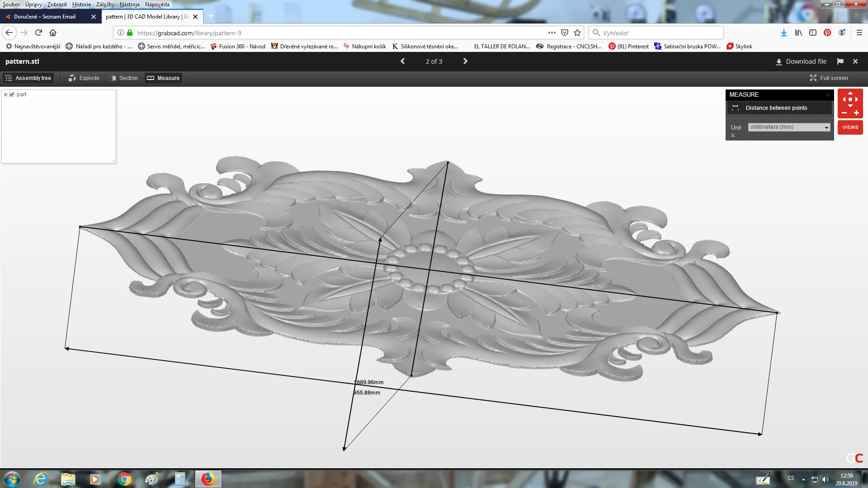
Task: Open the red VIEWS button
Action: pos(850,127)
